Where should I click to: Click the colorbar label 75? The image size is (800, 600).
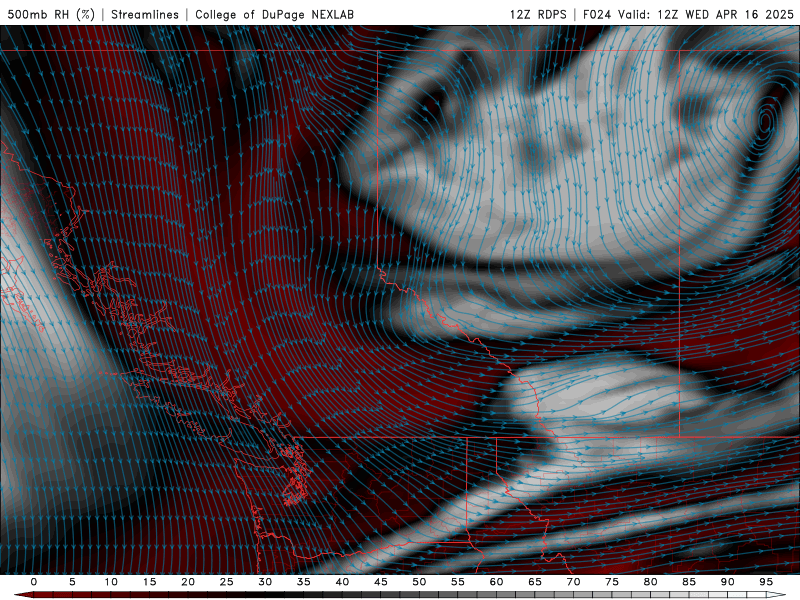click(612, 582)
